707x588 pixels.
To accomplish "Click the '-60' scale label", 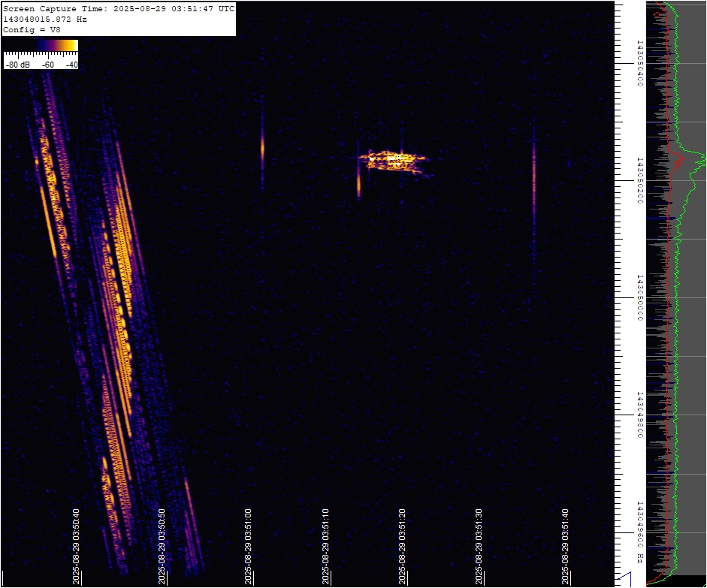I will click(x=48, y=65).
